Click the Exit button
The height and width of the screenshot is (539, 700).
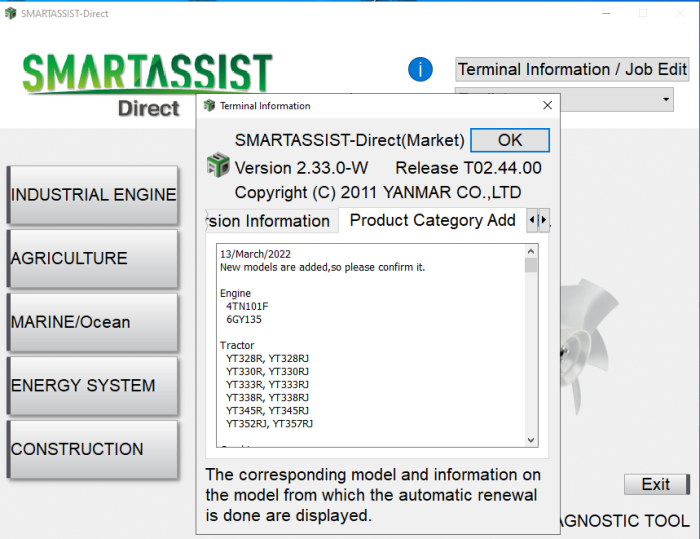pyautogui.click(x=656, y=484)
